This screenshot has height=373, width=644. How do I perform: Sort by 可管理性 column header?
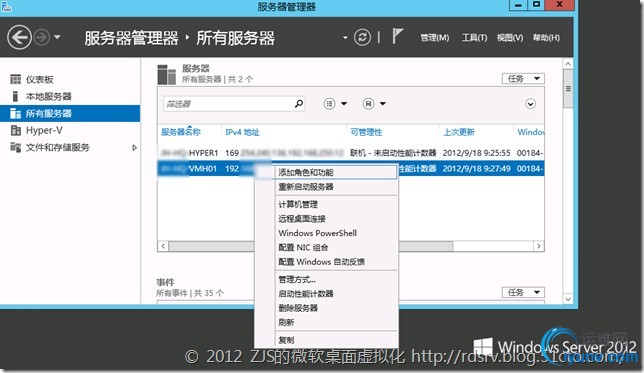click(x=366, y=132)
